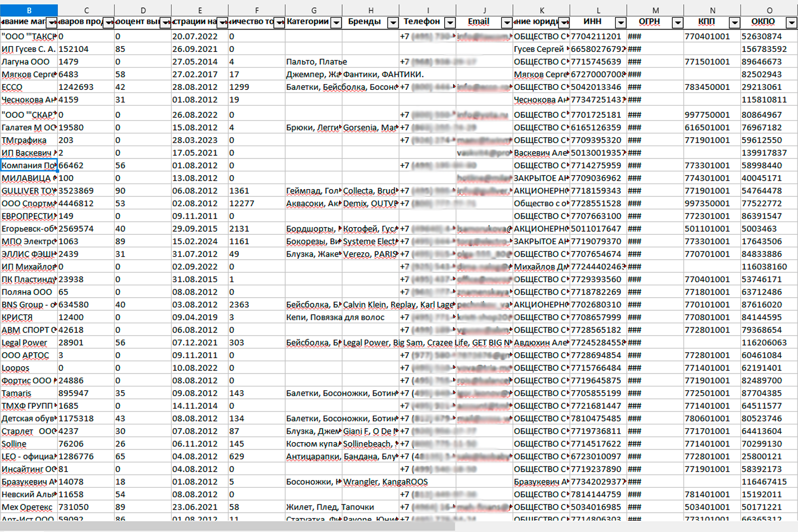Select column L header

(598, 10)
